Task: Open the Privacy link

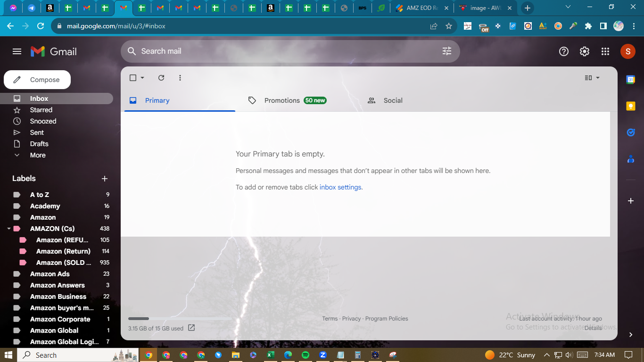Action: point(351,319)
